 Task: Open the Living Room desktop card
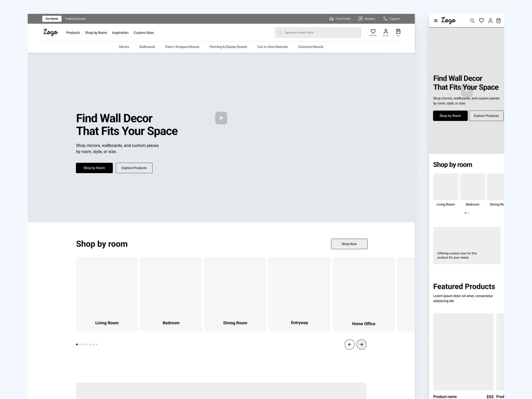107,294
